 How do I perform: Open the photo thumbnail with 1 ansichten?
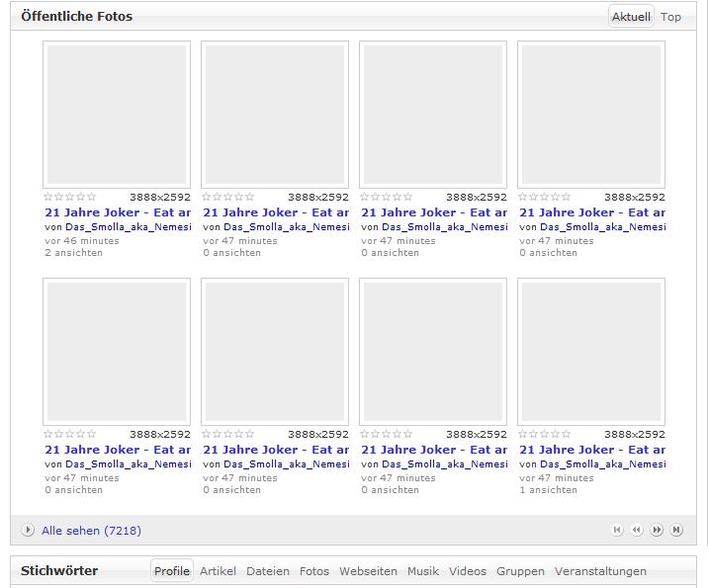[x=591, y=352]
